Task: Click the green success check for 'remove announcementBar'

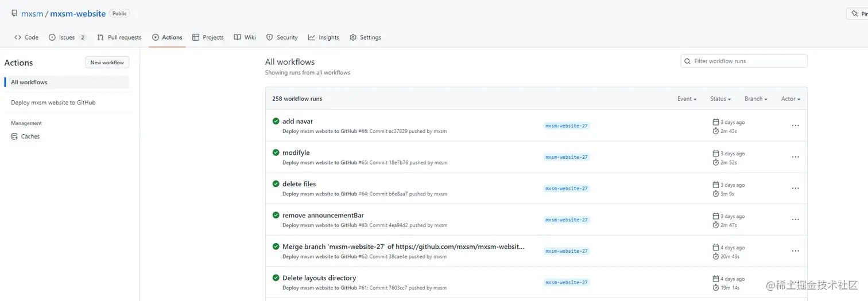Action: 276,215
